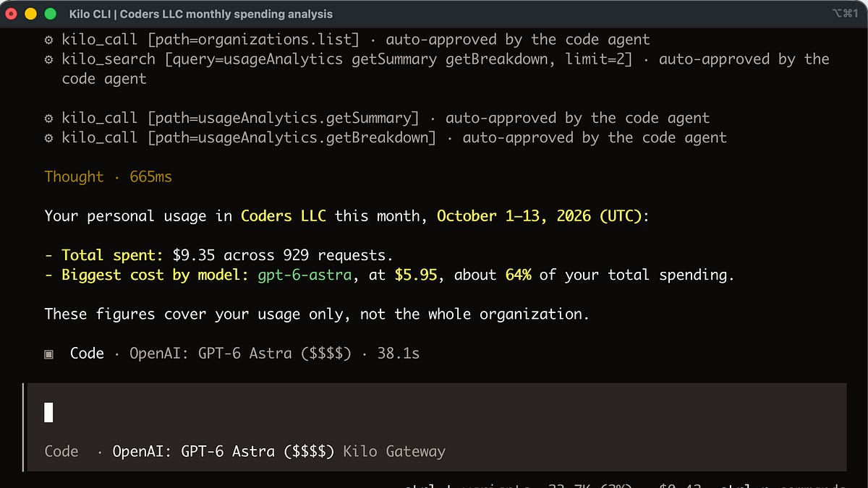Click "OpenAI: GPT-6 Astra" in the 38.1s response footer
Screen dimensions: 868x488
(x=211, y=354)
